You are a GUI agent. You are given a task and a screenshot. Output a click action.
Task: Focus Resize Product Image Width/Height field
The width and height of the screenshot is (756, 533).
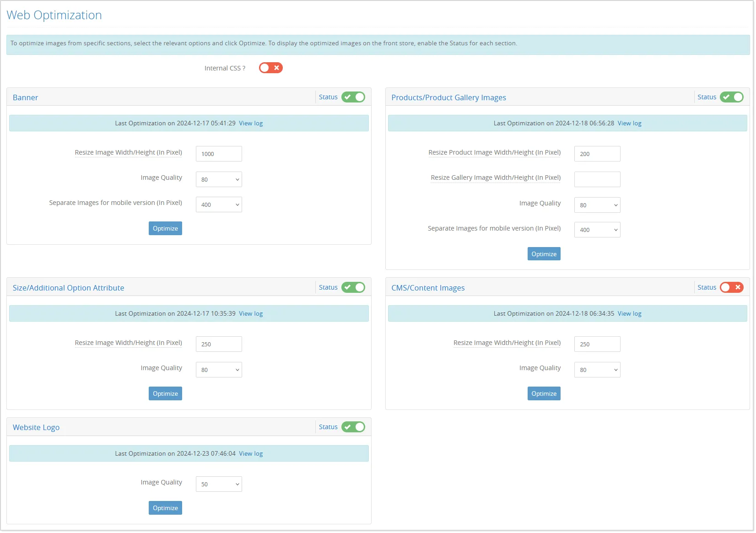597,154
